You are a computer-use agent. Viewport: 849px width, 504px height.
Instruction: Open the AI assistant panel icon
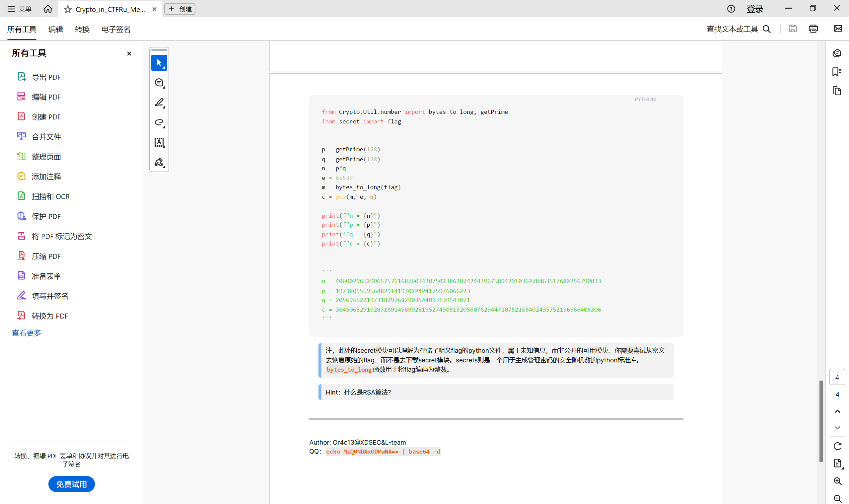(837, 53)
